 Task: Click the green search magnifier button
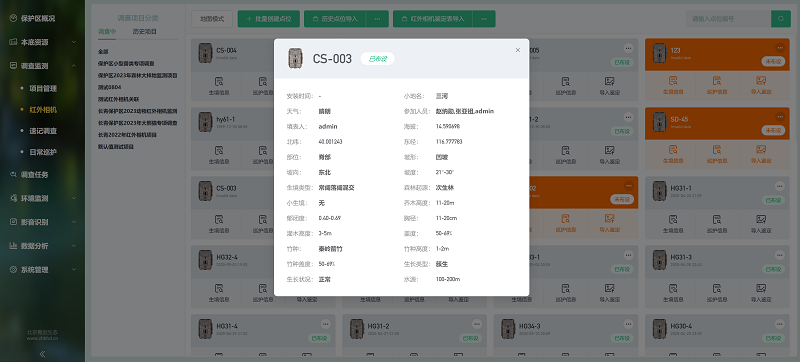[781, 19]
